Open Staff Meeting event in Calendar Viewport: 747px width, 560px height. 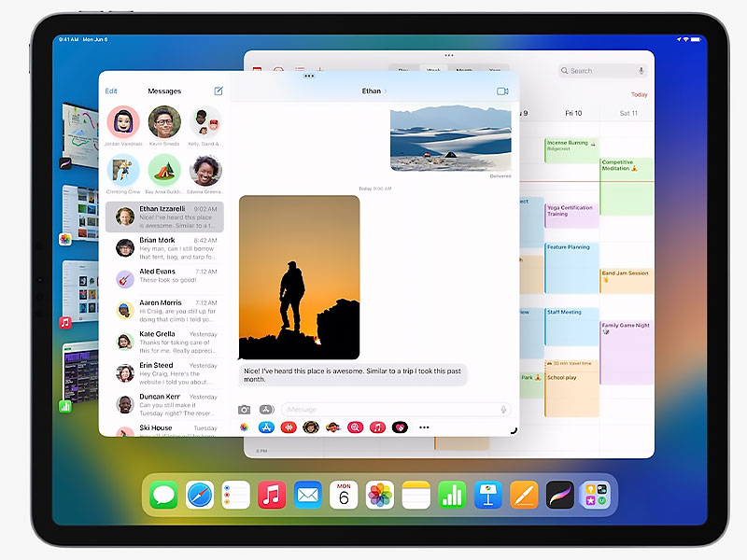click(571, 327)
